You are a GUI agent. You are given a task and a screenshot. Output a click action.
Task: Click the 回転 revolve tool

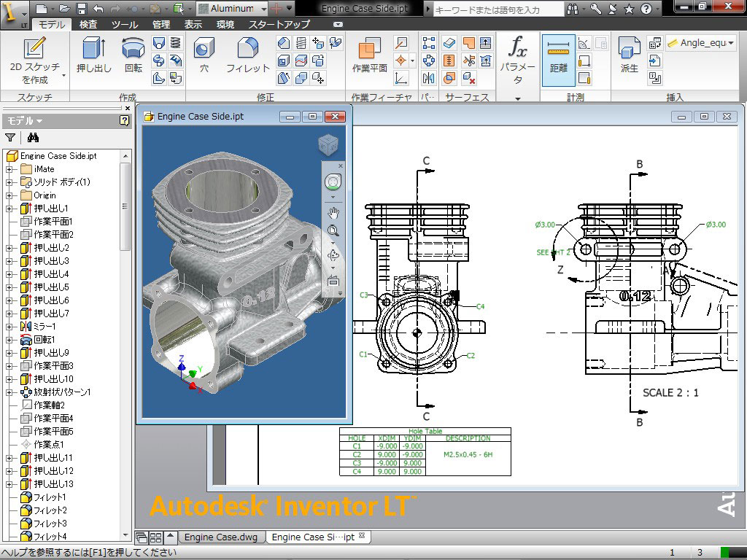133,56
